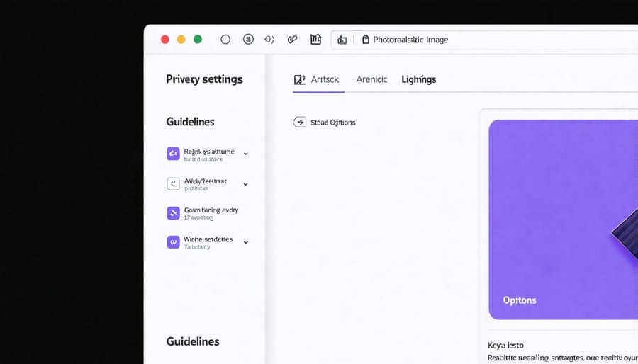The image size is (638, 364).
Task: Click the purple preview card thumbnail
Action: [563, 220]
